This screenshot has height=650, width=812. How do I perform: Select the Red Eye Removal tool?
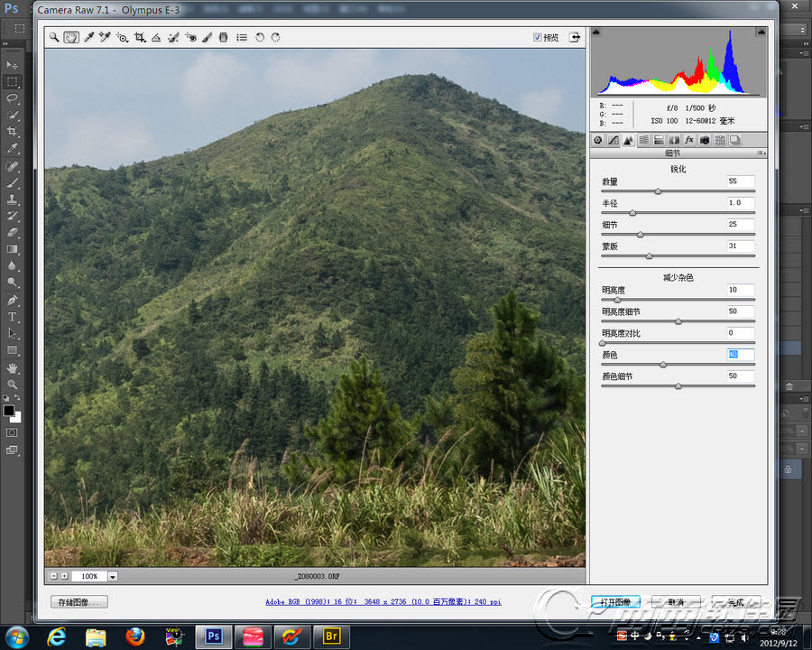click(190, 38)
